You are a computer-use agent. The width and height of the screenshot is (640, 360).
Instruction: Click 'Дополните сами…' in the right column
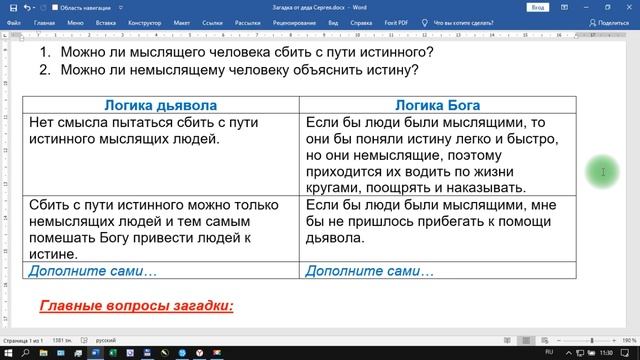click(369, 271)
